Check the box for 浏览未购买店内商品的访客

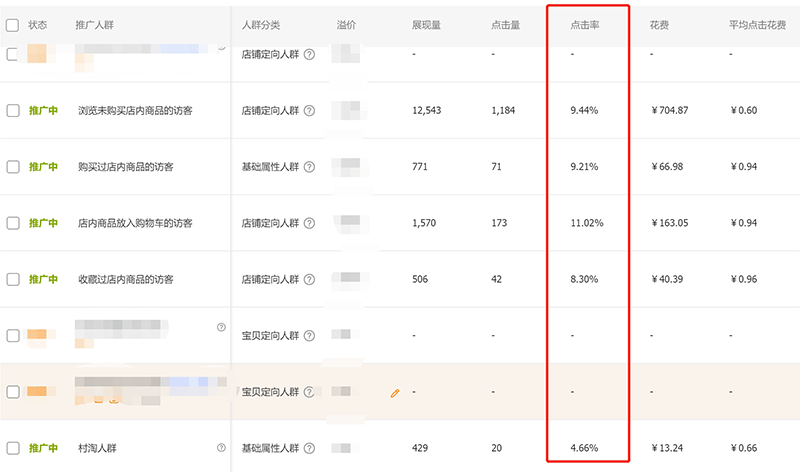(13, 111)
